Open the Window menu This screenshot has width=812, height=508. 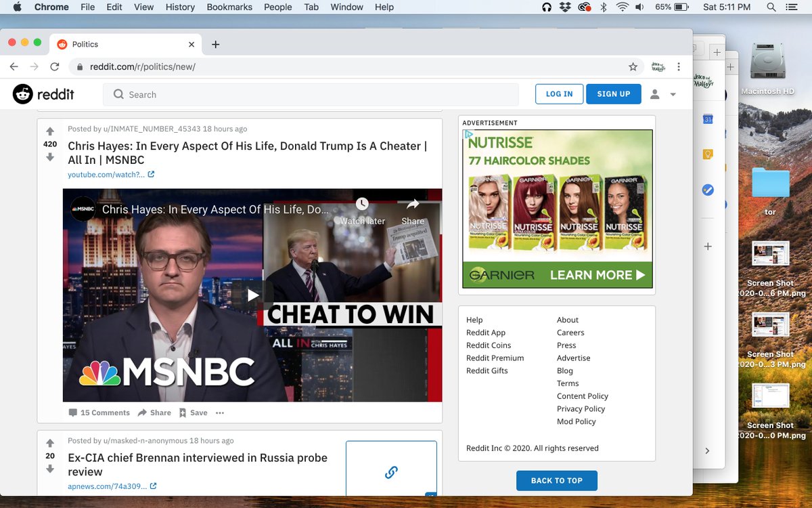tap(346, 7)
